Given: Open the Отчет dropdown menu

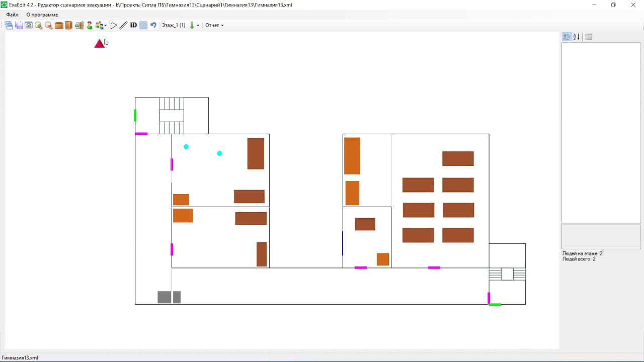Looking at the screenshot, I should [214, 25].
